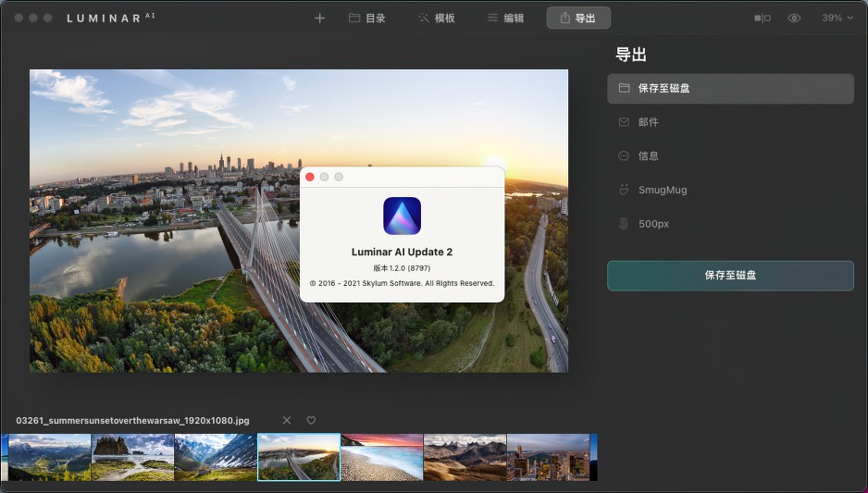Click the X reject icon by filename

(287, 421)
